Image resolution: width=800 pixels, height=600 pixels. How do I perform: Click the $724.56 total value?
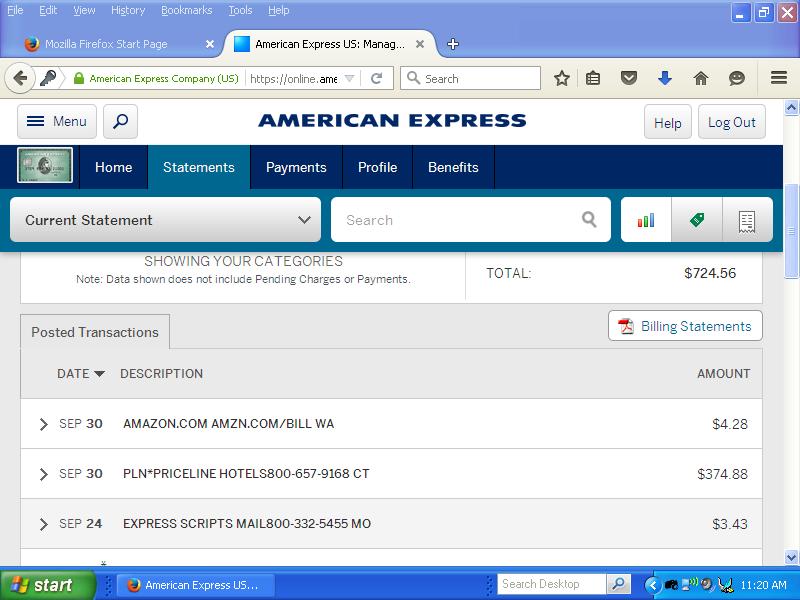(x=710, y=273)
